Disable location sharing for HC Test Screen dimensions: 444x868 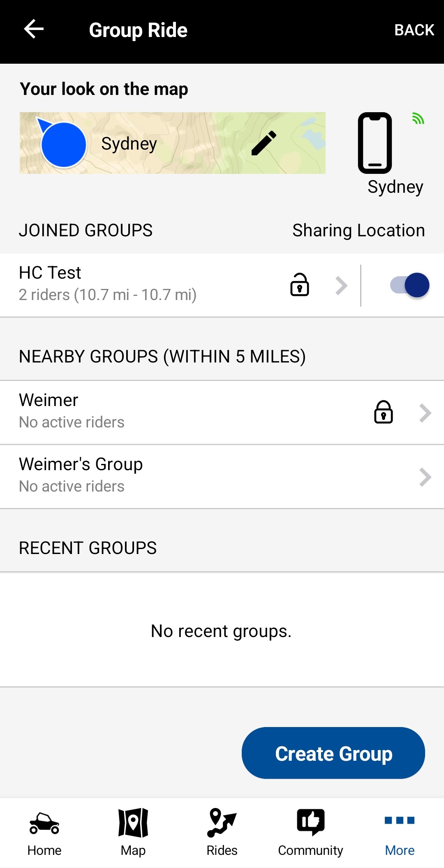click(410, 285)
